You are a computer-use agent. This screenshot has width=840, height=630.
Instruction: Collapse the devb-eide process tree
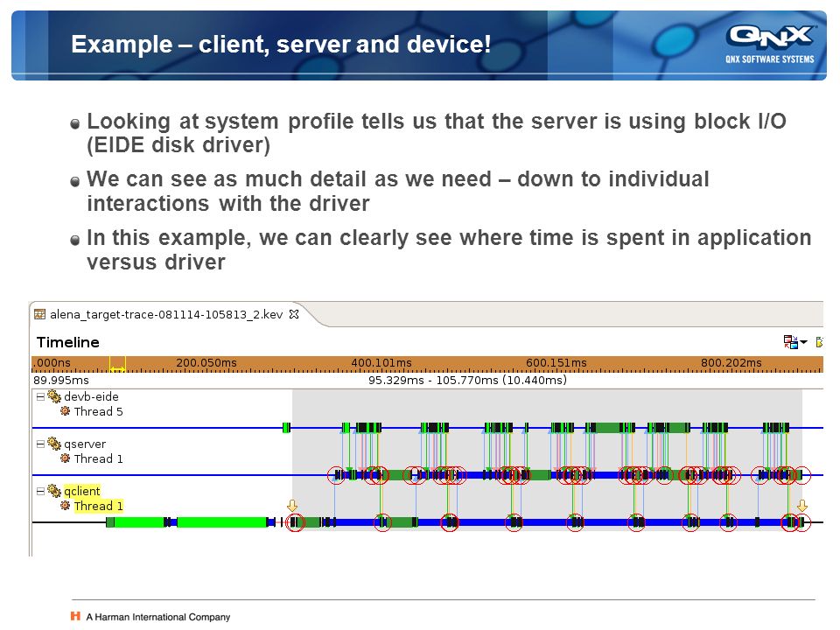coord(40,397)
